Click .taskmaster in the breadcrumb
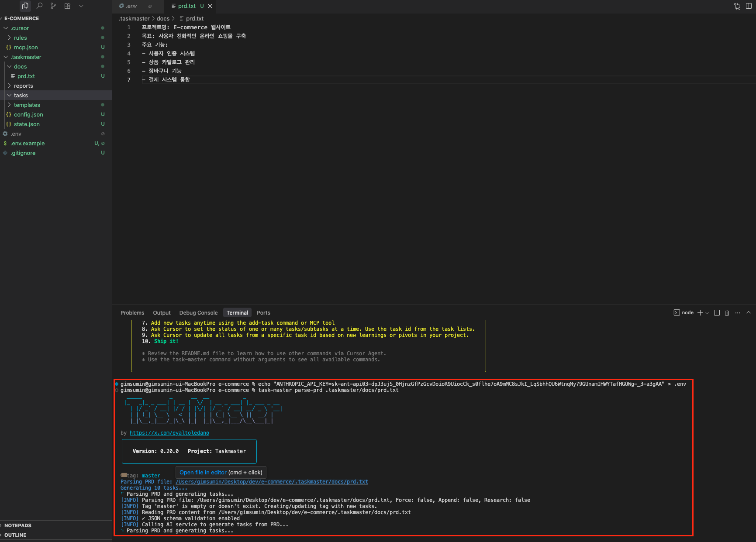 pyautogui.click(x=135, y=18)
